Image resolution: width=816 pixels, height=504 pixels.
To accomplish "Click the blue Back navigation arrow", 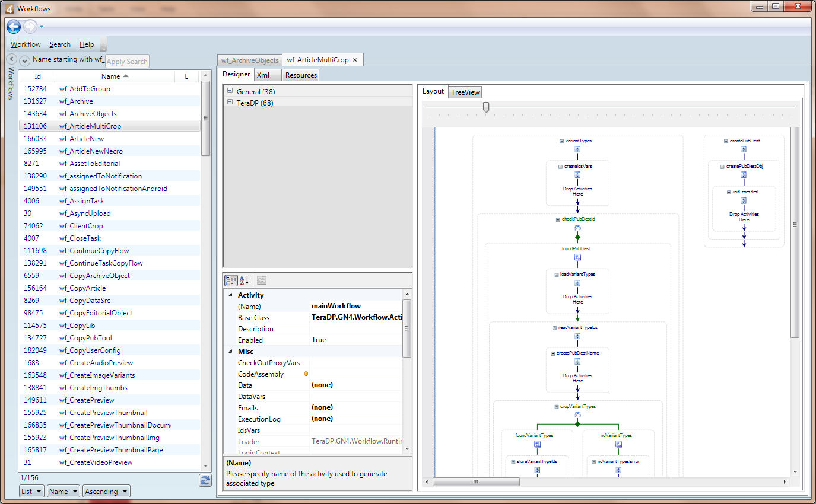I will (14, 26).
